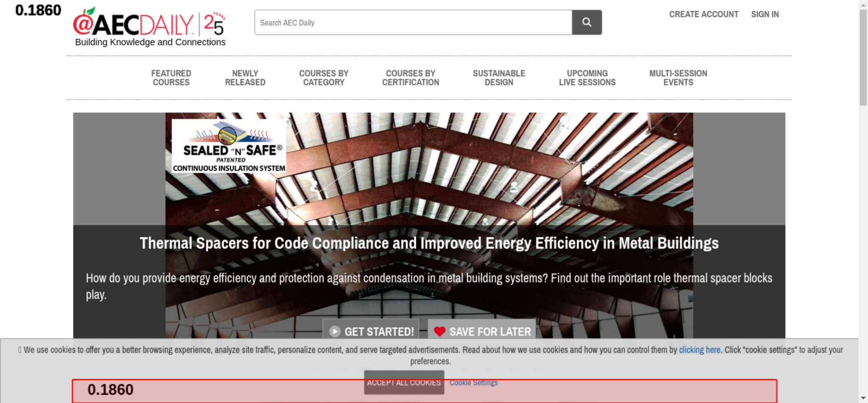
Task: Open the Featured Courses menu
Action: pos(171,78)
